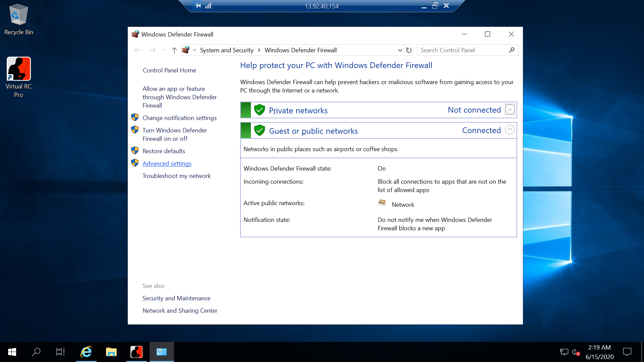This screenshot has height=362, width=644.
Task: Click the Connected status text
Action: (481, 130)
